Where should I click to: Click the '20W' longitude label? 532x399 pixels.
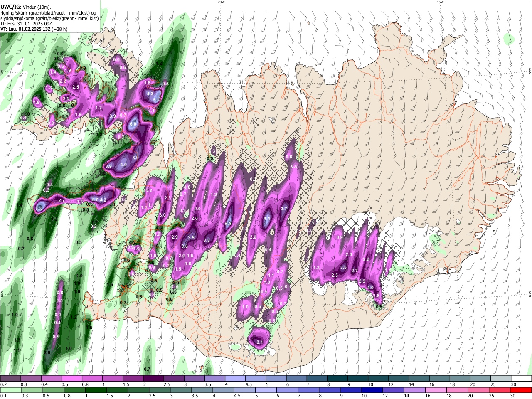coord(221,2)
